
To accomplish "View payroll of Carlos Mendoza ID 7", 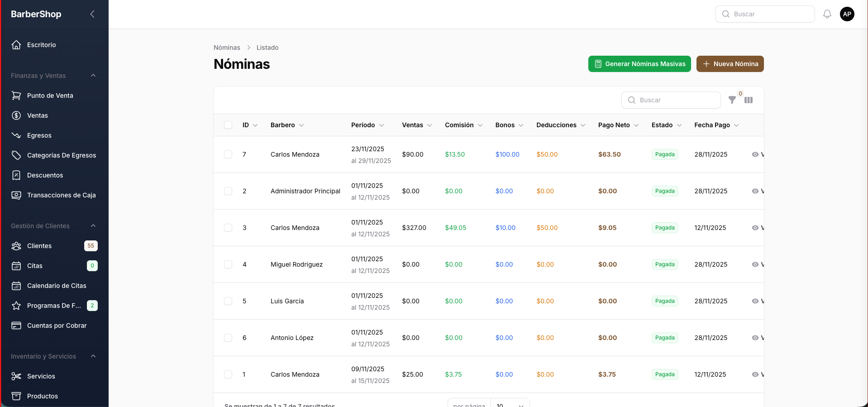I will click(758, 154).
